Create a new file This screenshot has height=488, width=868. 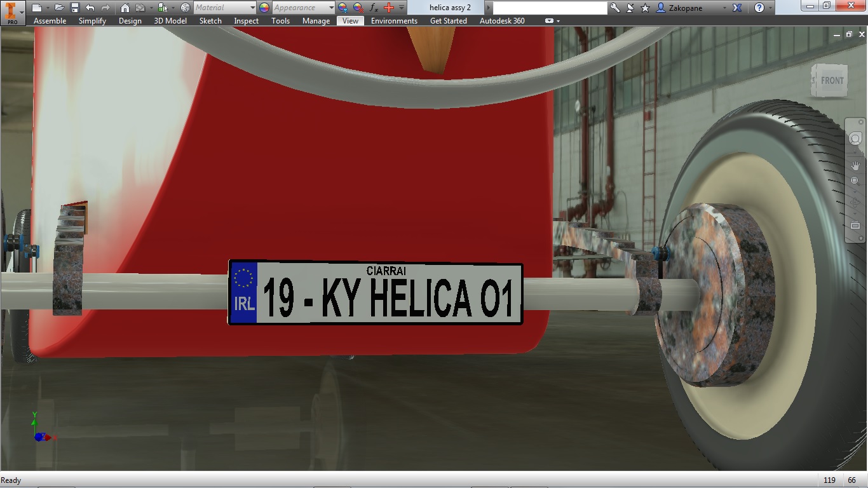[37, 8]
